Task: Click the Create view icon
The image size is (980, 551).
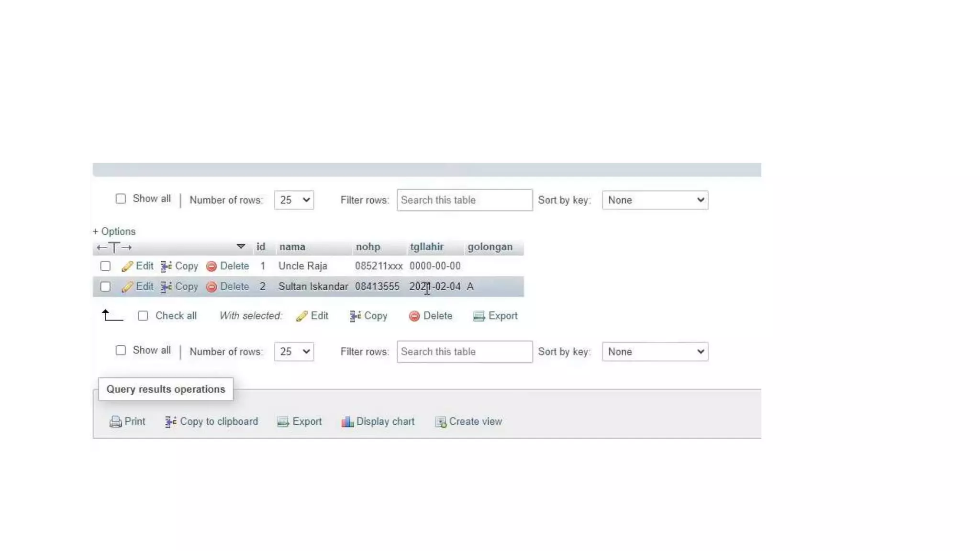Action: click(x=440, y=422)
